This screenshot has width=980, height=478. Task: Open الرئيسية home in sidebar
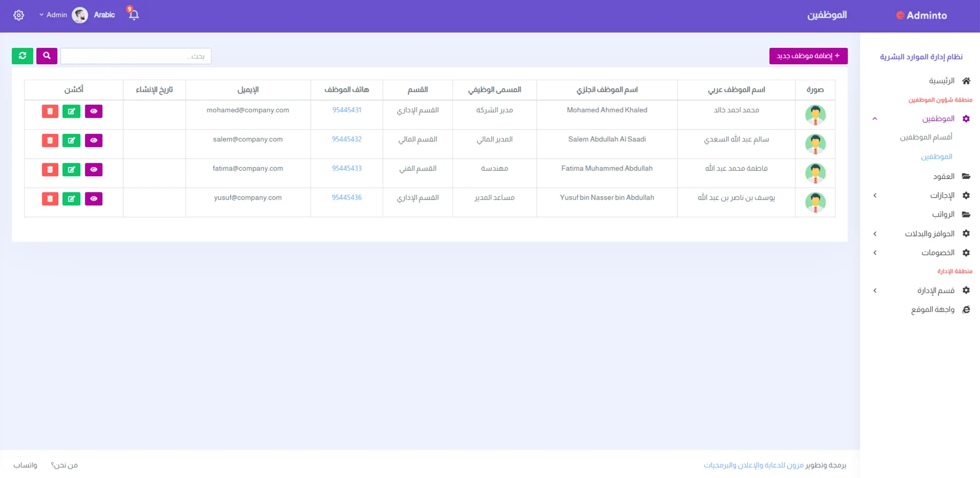(942, 81)
